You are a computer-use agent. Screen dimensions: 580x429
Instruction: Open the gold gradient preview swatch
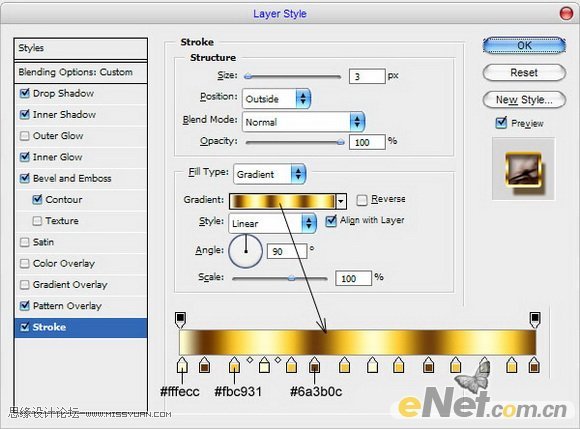pyautogui.click(x=282, y=202)
